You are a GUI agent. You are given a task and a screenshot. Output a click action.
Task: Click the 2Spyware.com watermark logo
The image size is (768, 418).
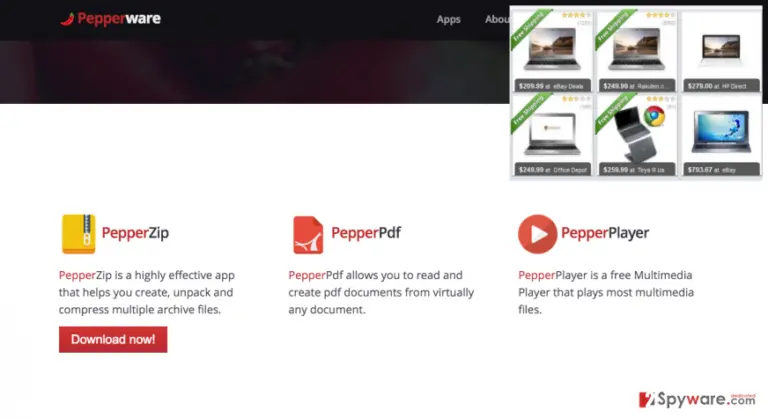697,399
